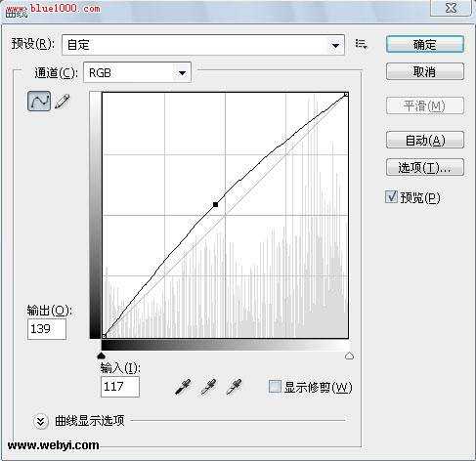Open 选项(T)... options button
The width and height of the screenshot is (476, 461).
click(425, 167)
